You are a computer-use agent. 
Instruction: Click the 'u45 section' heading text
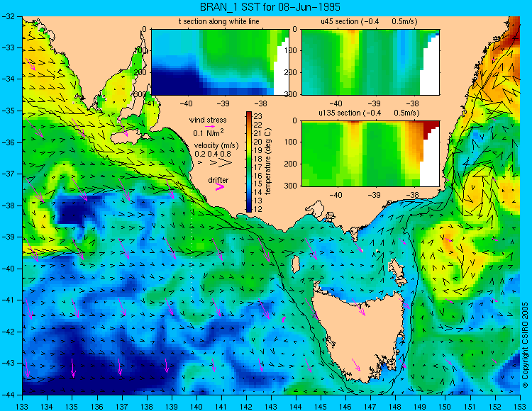[340, 21]
